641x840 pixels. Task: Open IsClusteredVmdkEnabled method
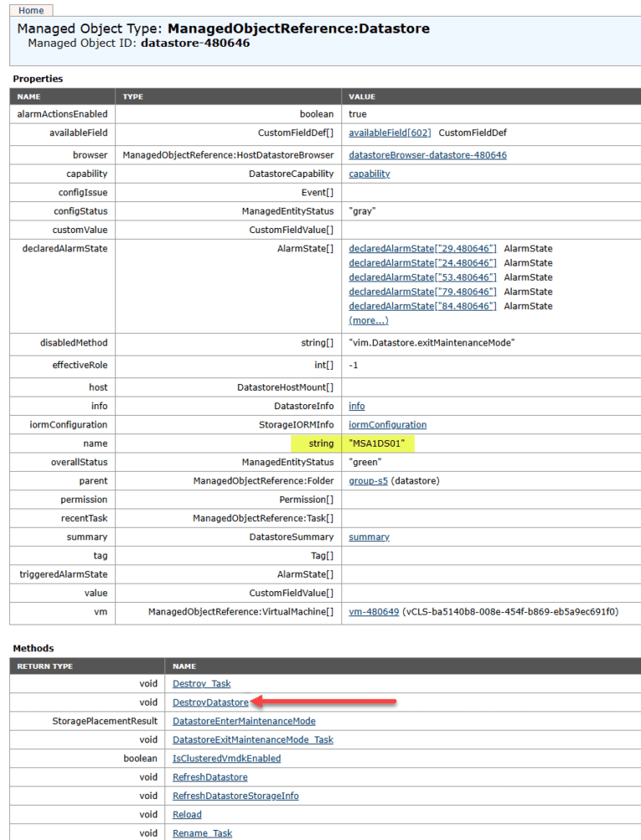click(226, 758)
